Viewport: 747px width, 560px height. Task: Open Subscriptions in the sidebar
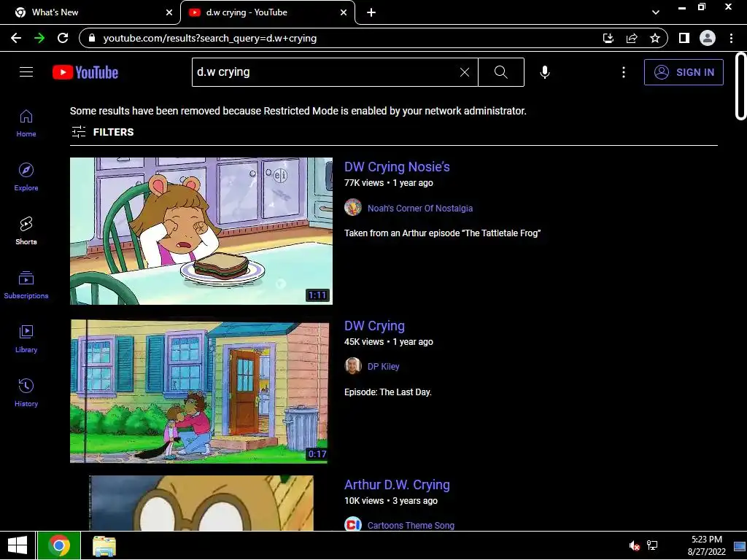tap(26, 285)
